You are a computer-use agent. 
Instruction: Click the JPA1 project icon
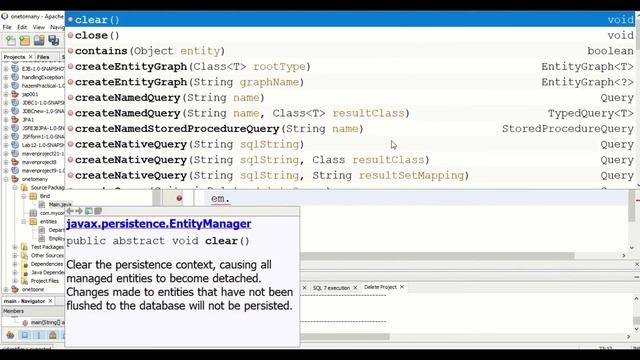point(15,120)
